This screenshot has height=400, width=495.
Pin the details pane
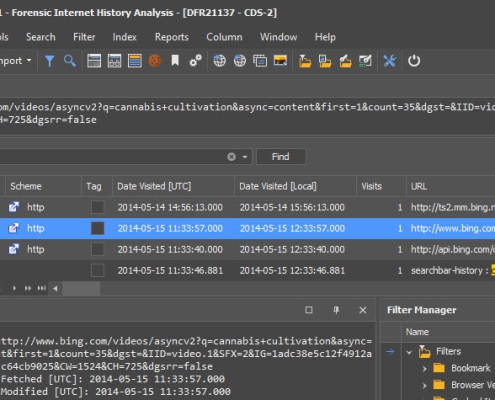(336, 310)
